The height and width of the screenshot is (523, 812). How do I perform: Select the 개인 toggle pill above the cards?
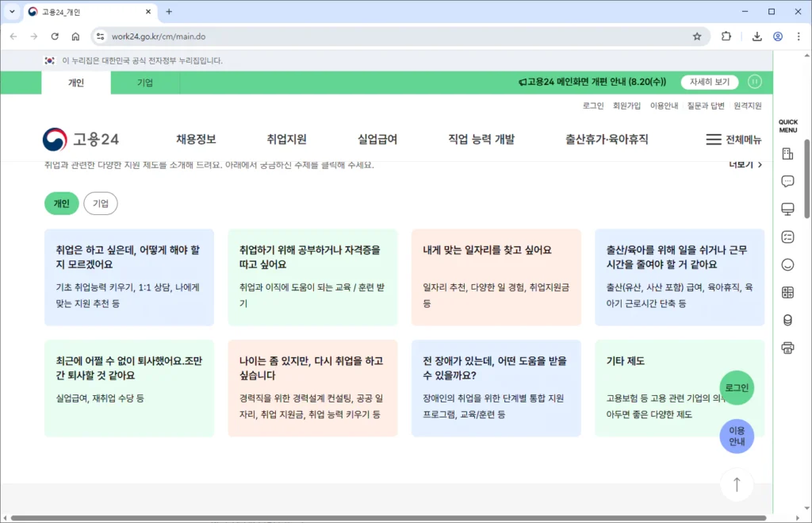pyautogui.click(x=61, y=203)
